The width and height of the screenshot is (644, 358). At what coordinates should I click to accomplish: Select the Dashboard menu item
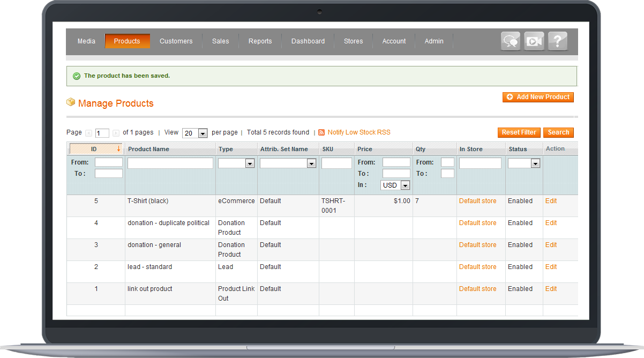(x=308, y=41)
